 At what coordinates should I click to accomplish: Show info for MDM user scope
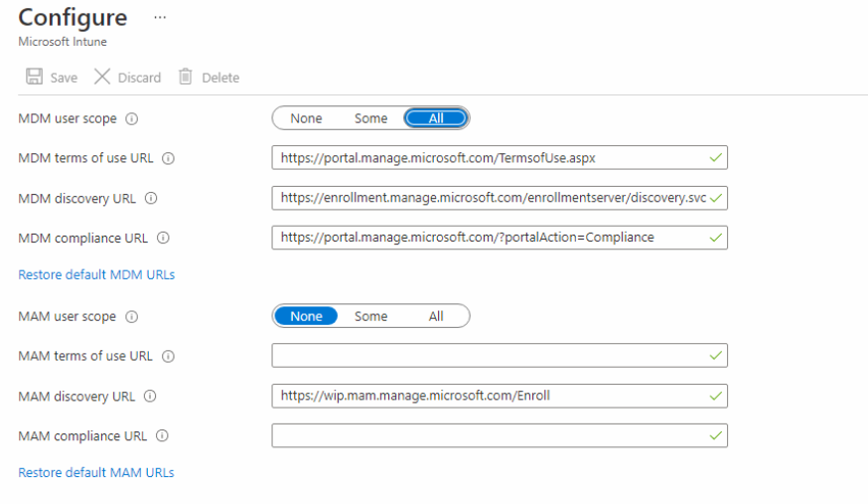[x=132, y=119]
